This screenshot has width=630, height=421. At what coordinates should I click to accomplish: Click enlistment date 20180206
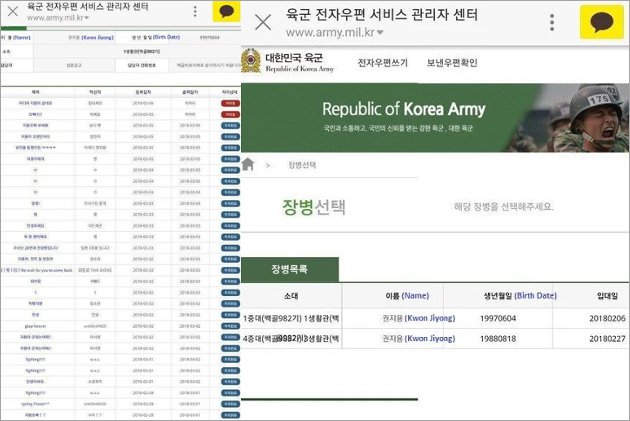pos(608,319)
